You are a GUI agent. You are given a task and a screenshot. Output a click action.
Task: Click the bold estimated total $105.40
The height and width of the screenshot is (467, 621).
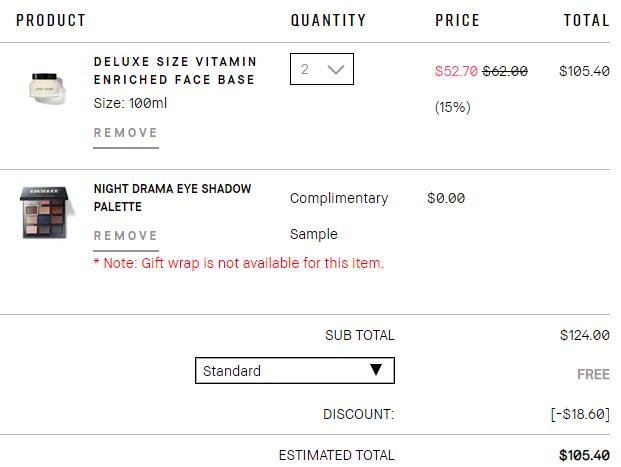click(584, 455)
